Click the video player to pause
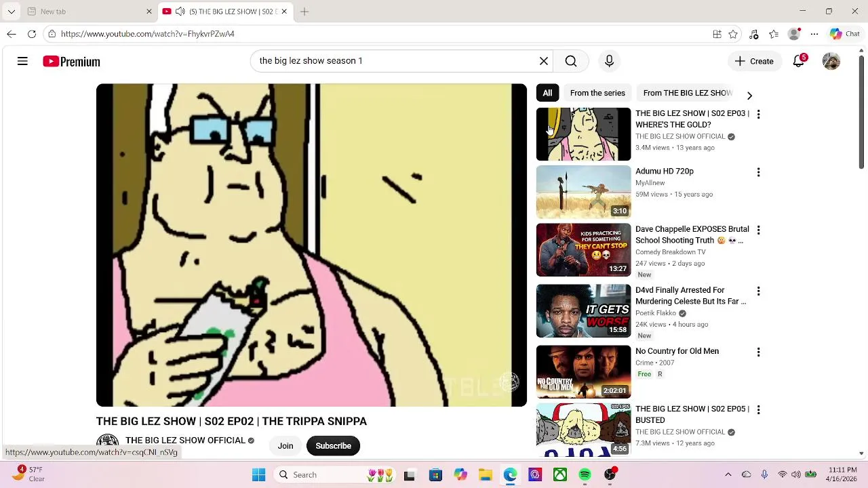868x488 pixels. pos(311,245)
